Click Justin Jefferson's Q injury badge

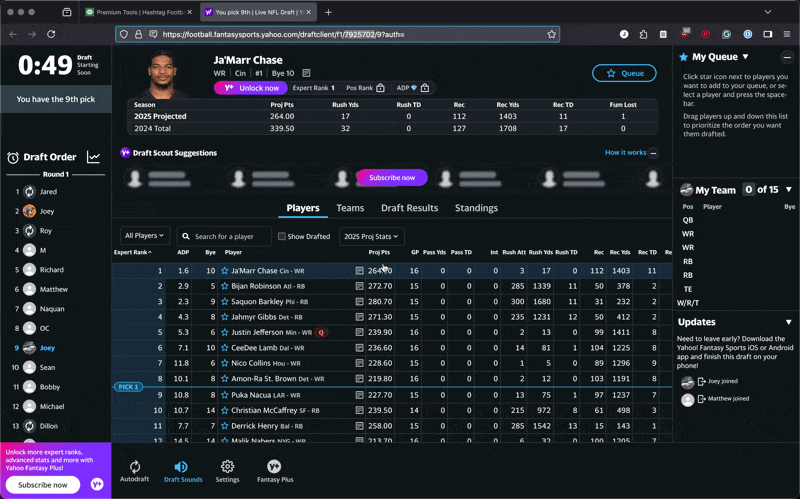point(321,333)
